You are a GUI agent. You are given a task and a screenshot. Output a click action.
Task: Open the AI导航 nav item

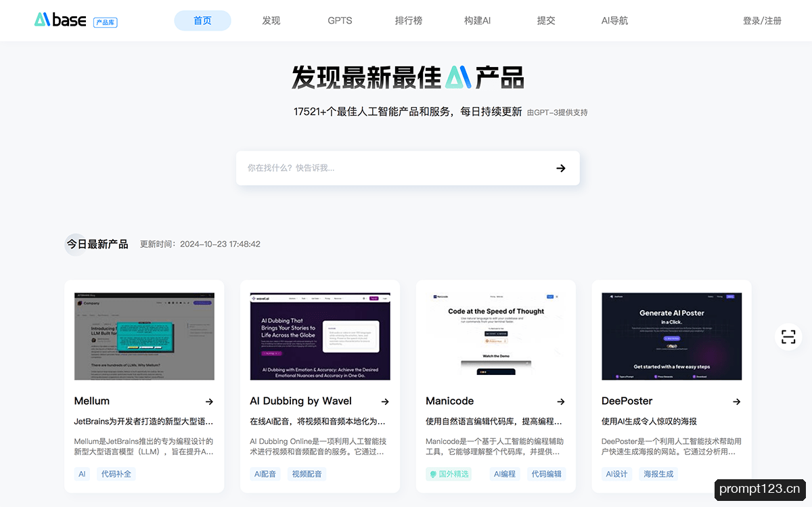tap(614, 20)
